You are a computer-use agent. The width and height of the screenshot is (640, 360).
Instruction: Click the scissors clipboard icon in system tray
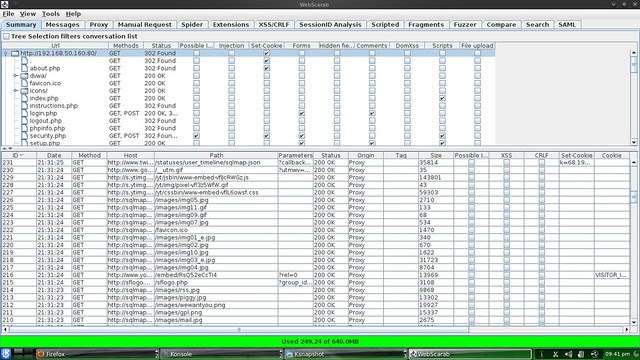tap(555, 354)
